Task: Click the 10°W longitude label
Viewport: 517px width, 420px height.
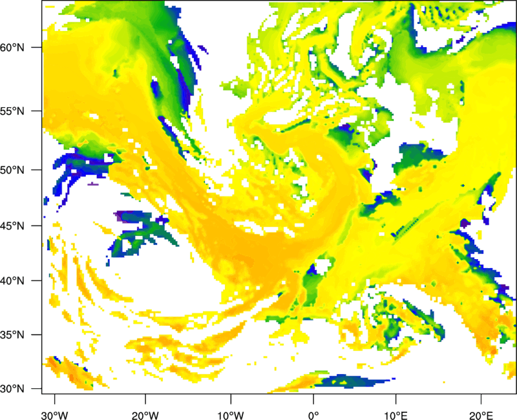Action: 231,415
